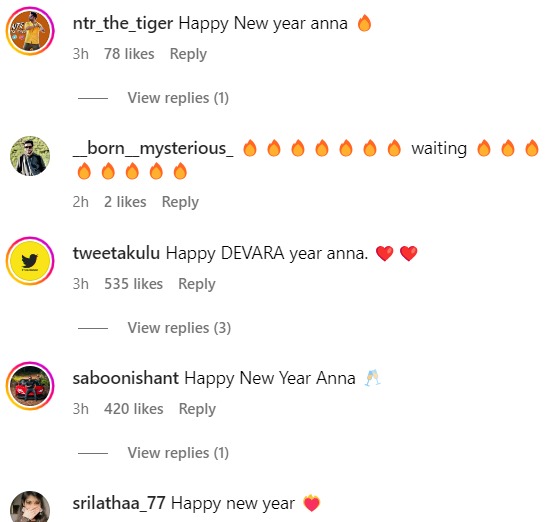This screenshot has height=522, width=556.
Task: Open saboonishant's red car avatar
Action: [30, 386]
